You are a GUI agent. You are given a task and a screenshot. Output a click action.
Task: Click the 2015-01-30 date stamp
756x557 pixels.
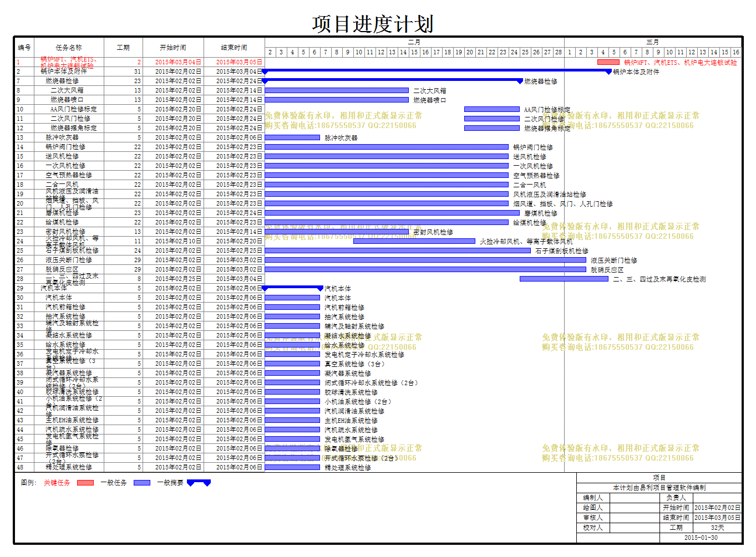pyautogui.click(x=701, y=538)
